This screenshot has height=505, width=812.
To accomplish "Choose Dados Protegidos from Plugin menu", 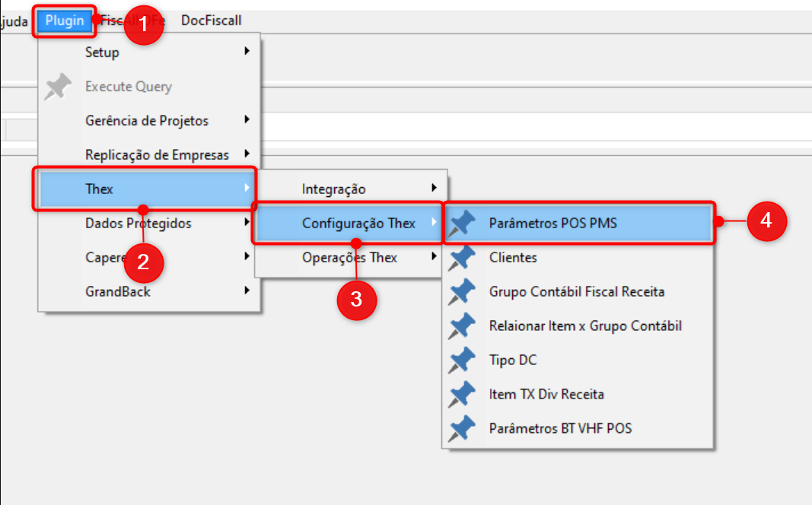I will click(139, 223).
